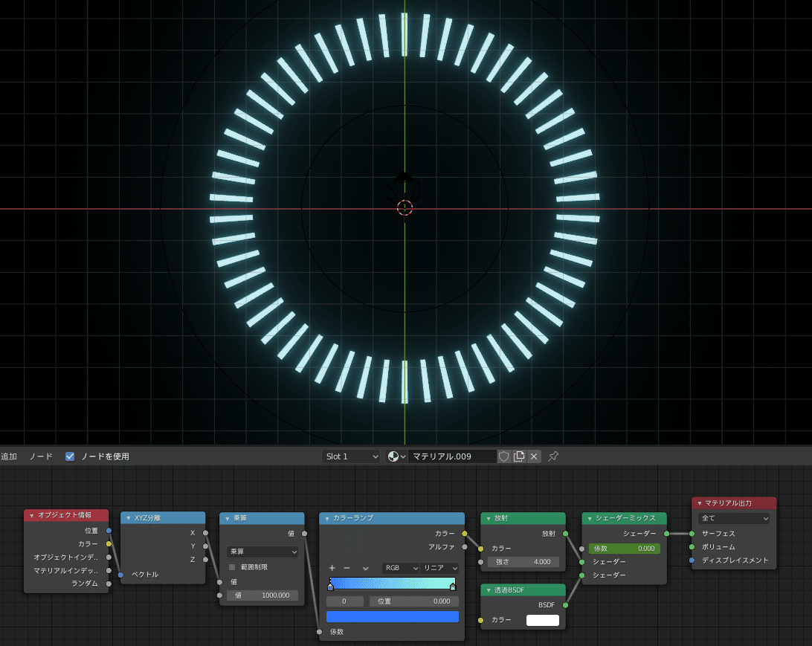Open the material browse sphere icon
812x646 pixels.
tap(396, 456)
